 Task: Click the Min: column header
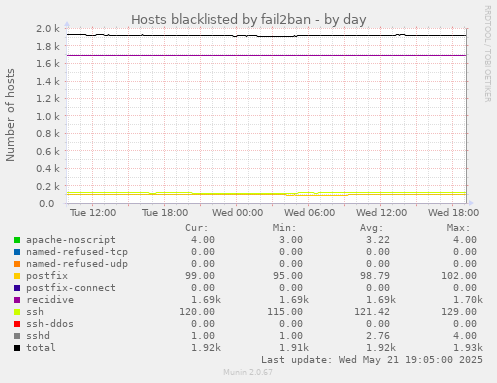pyautogui.click(x=284, y=228)
